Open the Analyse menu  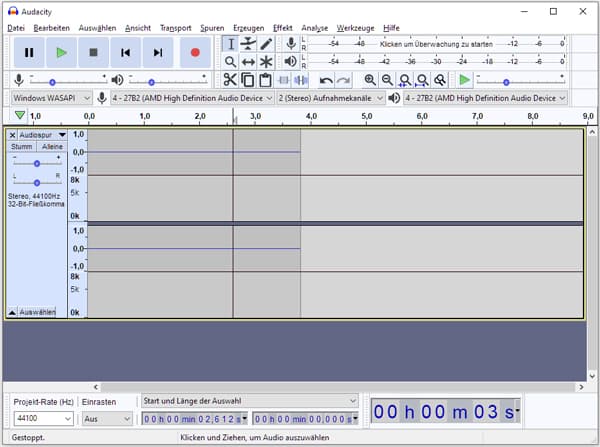[315, 28]
